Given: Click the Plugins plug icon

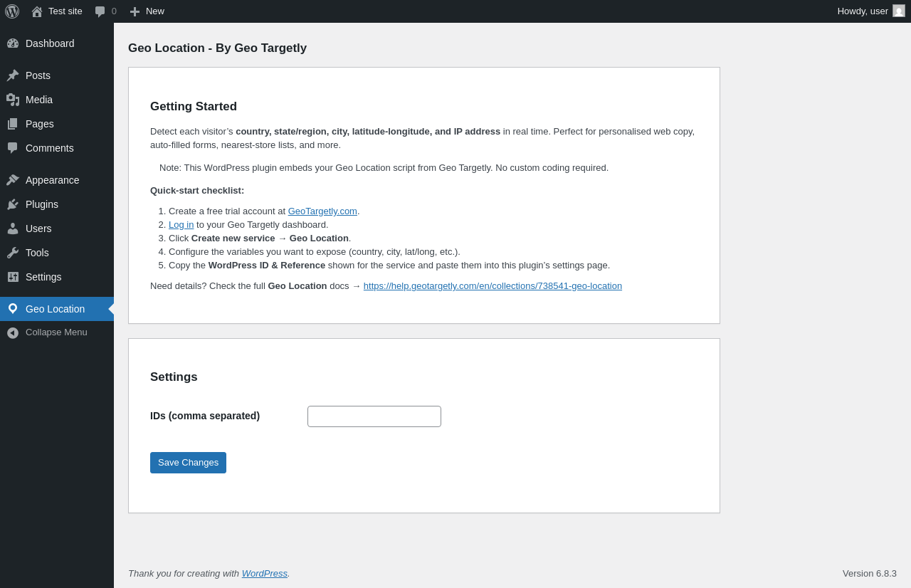Looking at the screenshot, I should pyautogui.click(x=13, y=204).
